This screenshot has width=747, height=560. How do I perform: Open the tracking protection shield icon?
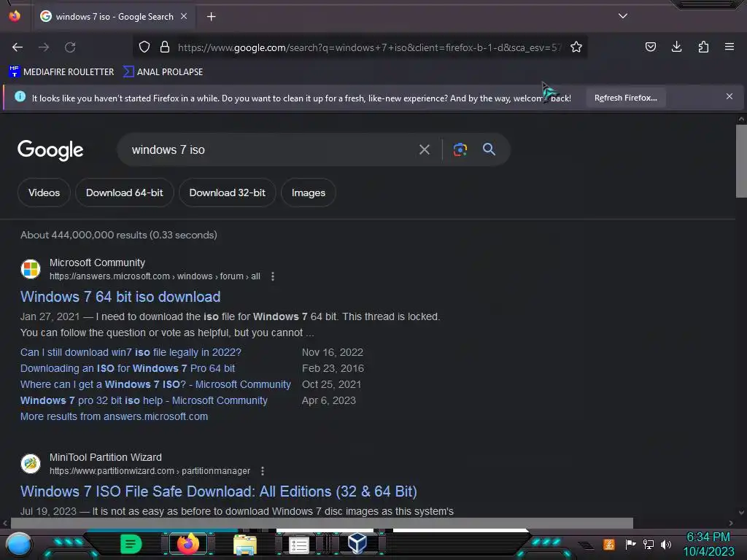[x=144, y=47]
